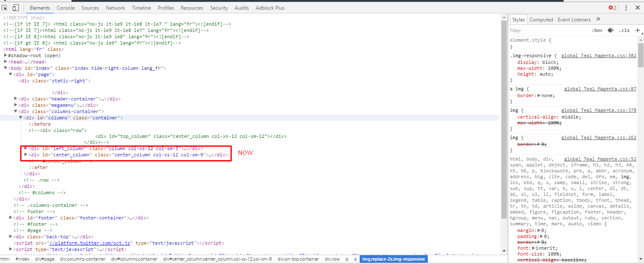Expand the #shadow-root (open) node
The width and height of the screenshot is (644, 264).
(x=5, y=55)
